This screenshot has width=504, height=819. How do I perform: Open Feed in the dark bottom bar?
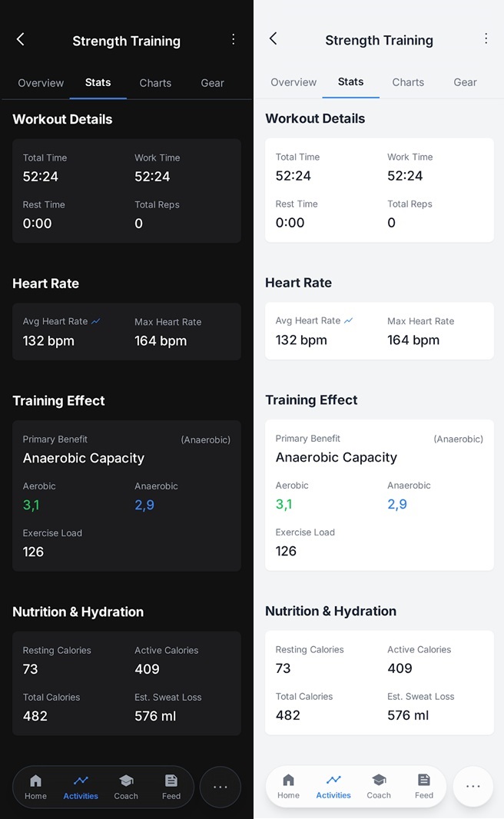(171, 787)
